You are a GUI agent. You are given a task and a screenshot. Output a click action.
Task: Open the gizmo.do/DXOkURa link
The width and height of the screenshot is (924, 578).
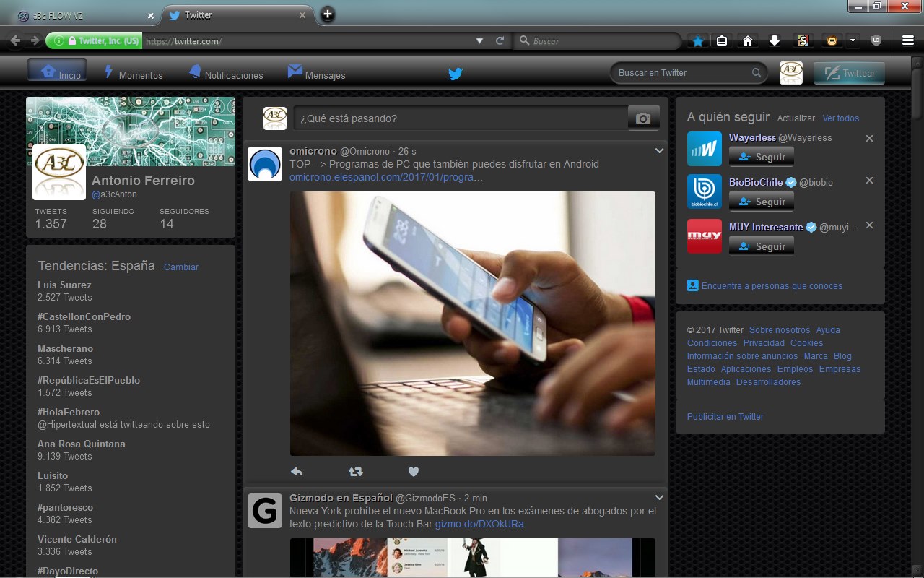[x=479, y=524]
